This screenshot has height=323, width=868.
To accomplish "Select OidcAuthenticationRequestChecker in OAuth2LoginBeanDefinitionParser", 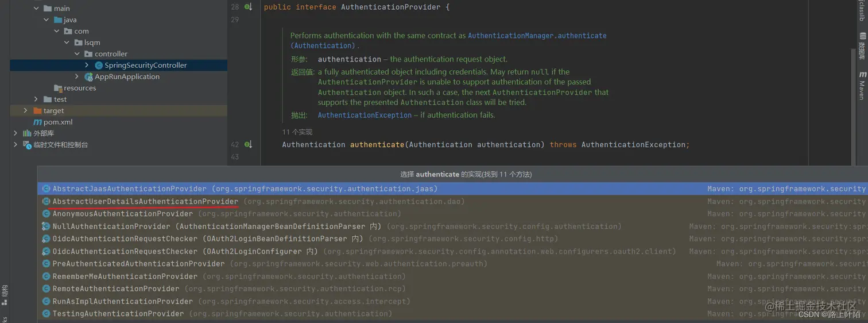I will (x=453, y=239).
